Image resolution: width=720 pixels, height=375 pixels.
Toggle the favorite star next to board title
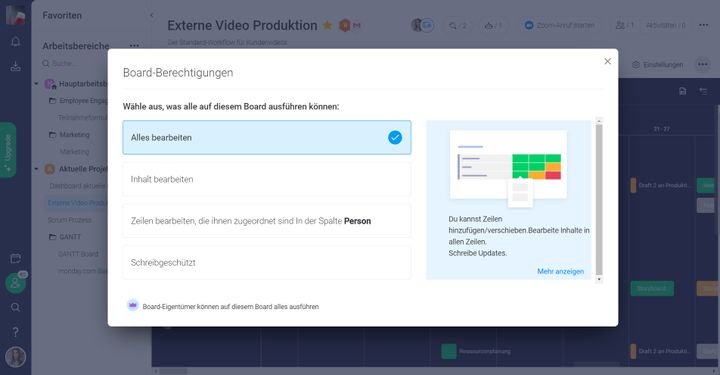point(327,25)
